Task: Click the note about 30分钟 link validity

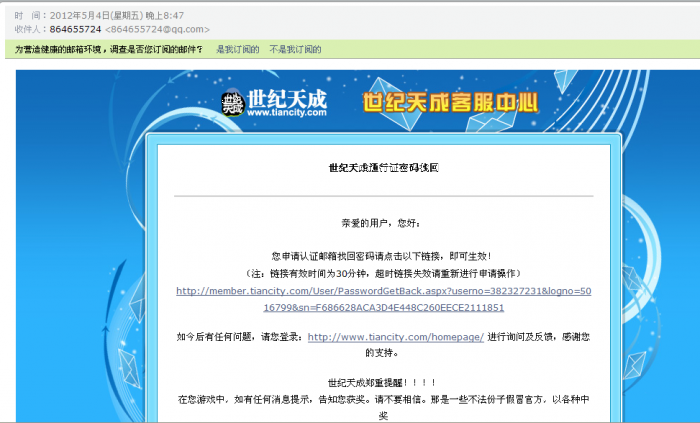Action: pyautogui.click(x=383, y=274)
